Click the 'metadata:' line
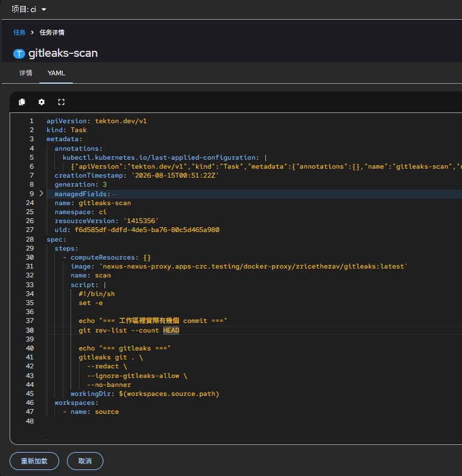 [x=65, y=139]
